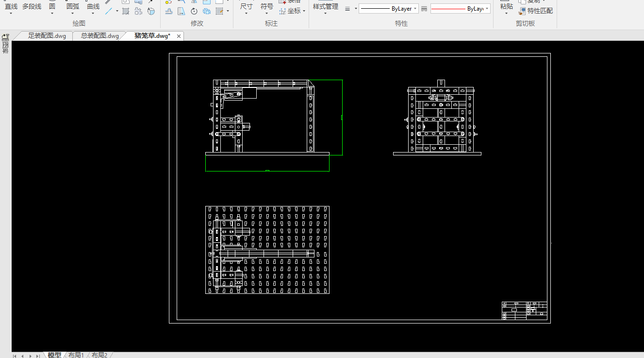Open the 符号 (Symbol) tool
644x358 pixels.
(x=266, y=6)
